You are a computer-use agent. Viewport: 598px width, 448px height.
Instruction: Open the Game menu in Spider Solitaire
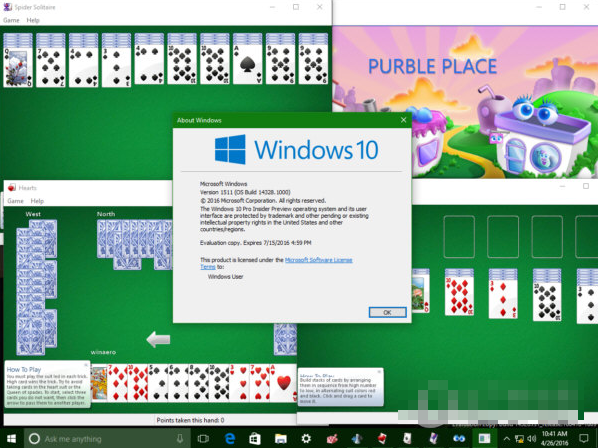pos(11,20)
